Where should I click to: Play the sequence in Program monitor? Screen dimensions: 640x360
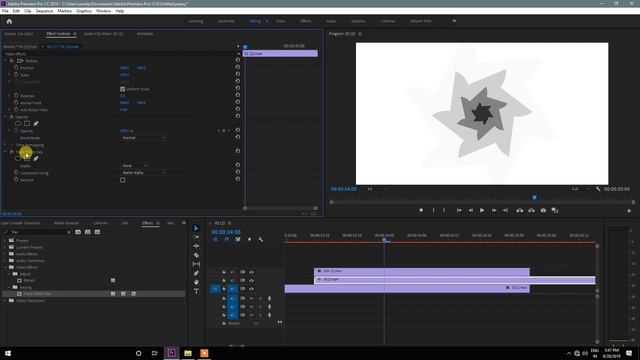(x=482, y=210)
